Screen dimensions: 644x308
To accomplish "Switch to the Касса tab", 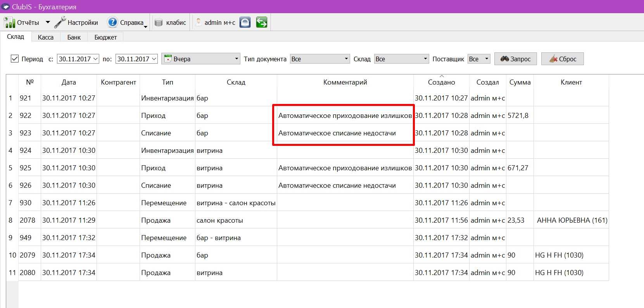I will click(46, 37).
